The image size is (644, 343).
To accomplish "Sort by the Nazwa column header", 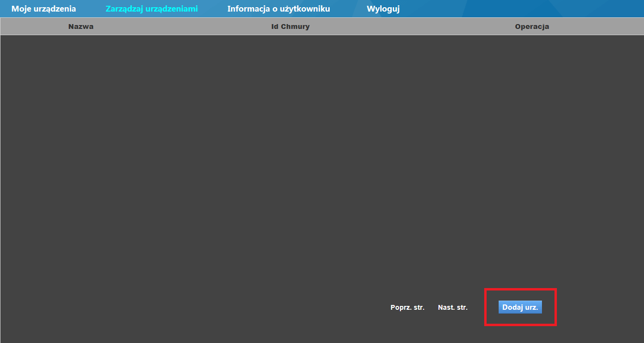I will [81, 26].
